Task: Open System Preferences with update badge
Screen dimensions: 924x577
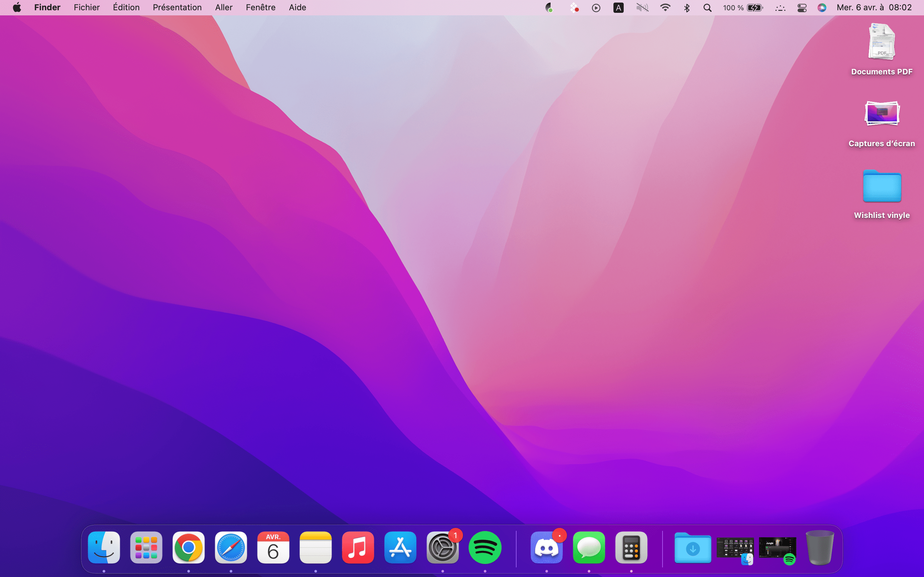Action: [x=442, y=548]
